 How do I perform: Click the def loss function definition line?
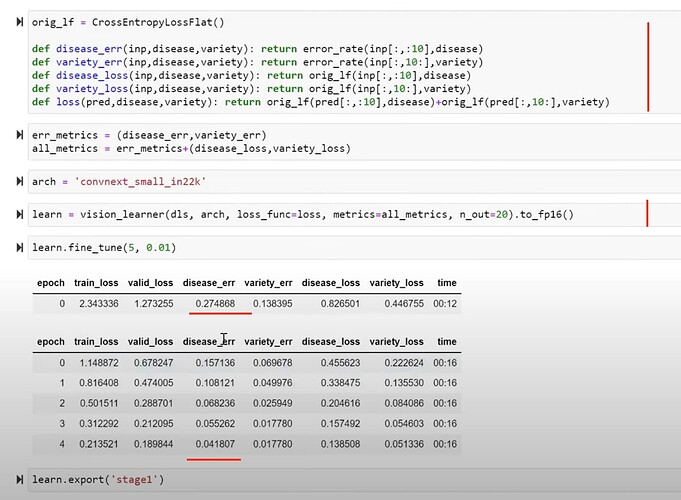[x=328, y=102]
